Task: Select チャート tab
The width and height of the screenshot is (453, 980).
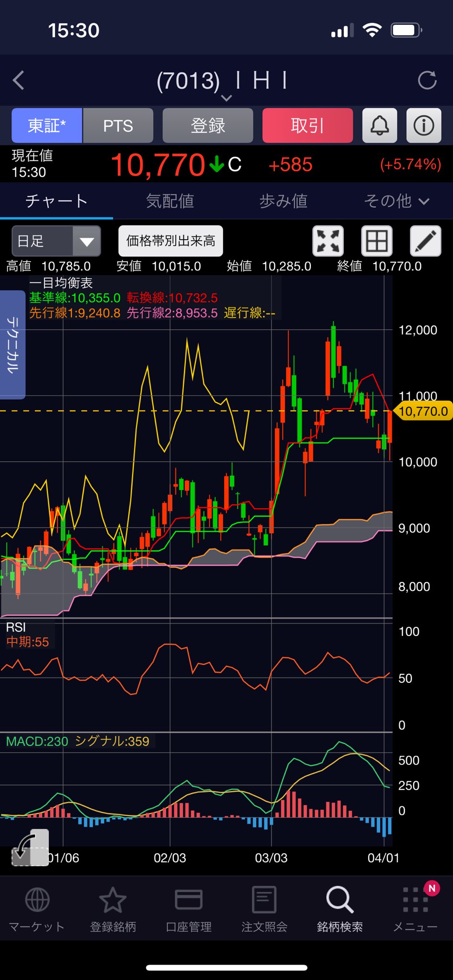Action: [57, 201]
